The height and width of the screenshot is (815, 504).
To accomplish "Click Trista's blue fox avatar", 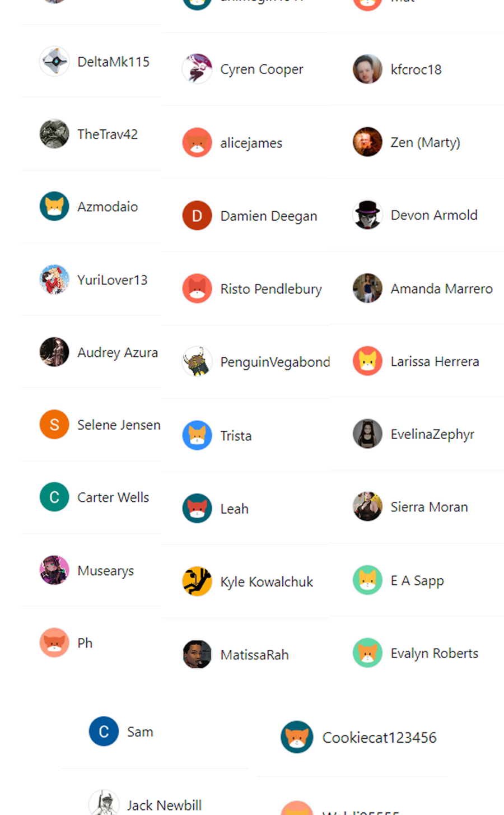I will [x=197, y=435].
